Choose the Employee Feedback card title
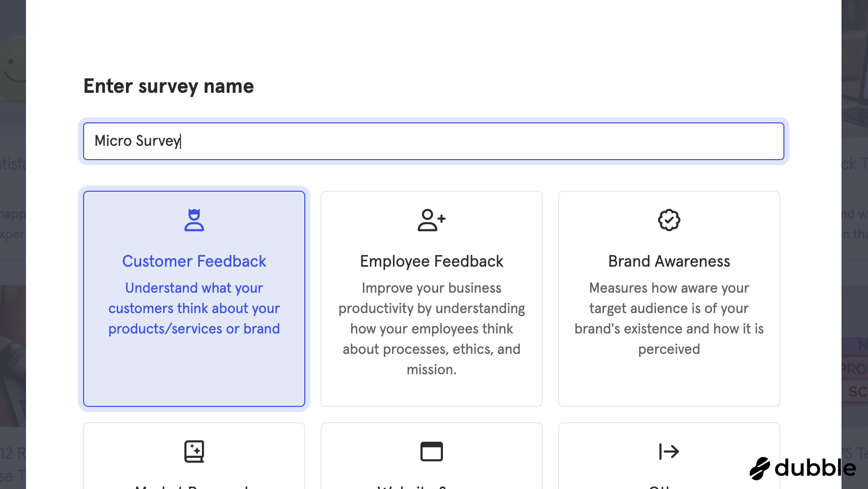 pos(432,261)
